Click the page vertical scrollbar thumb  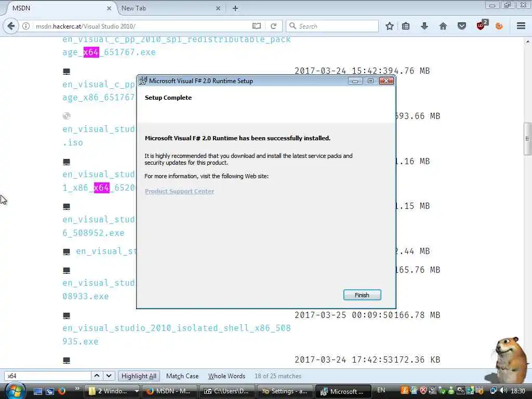pyautogui.click(x=527, y=138)
